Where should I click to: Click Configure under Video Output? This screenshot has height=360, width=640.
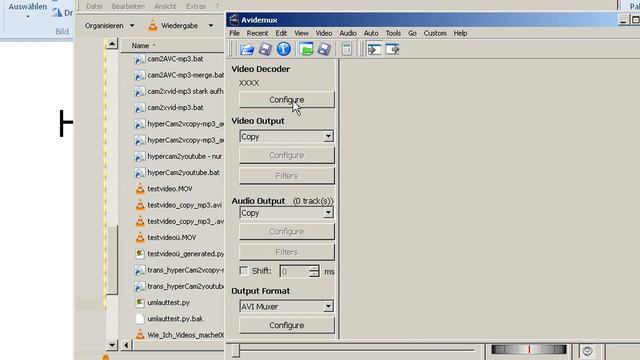click(287, 155)
